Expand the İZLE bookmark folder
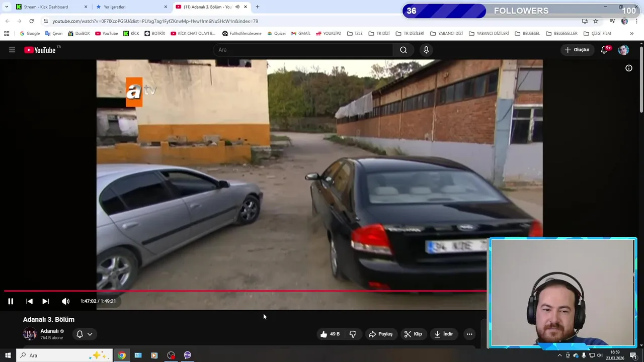This screenshot has height=362, width=644. coord(355,34)
